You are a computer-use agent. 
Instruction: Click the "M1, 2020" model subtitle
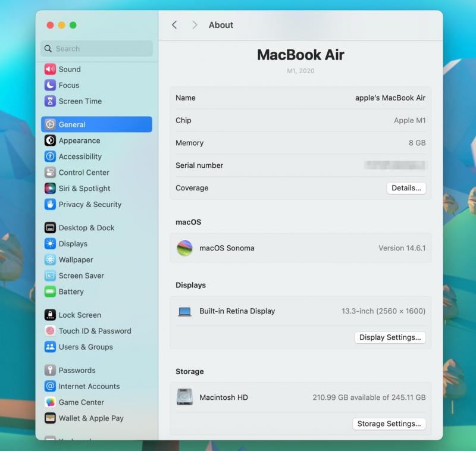[x=300, y=71]
